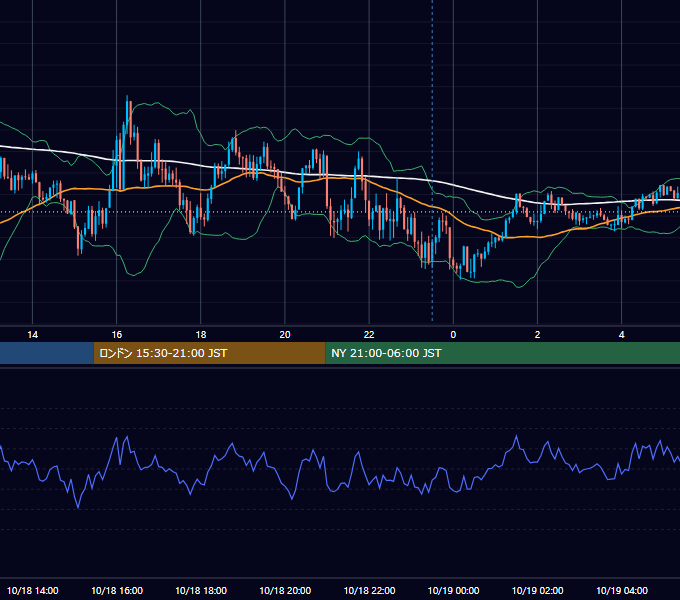
Task: Click the hour label 20 on time axis
Action: pos(285,335)
